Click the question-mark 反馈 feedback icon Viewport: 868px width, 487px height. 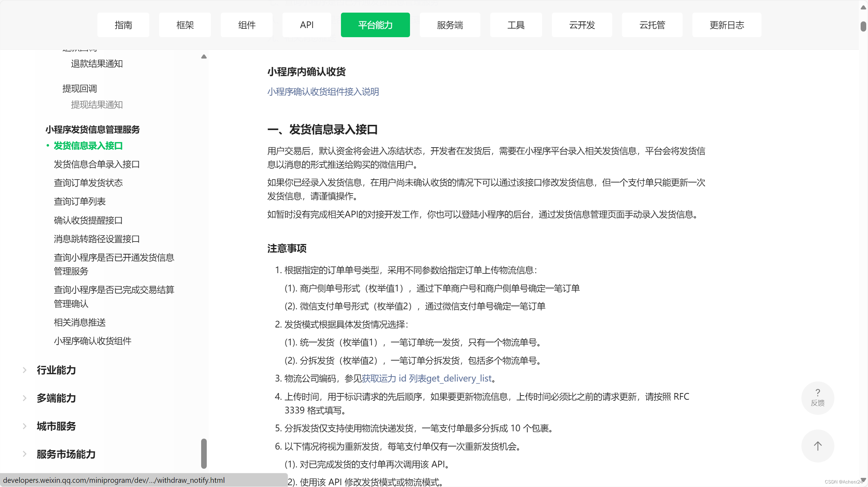(x=818, y=398)
